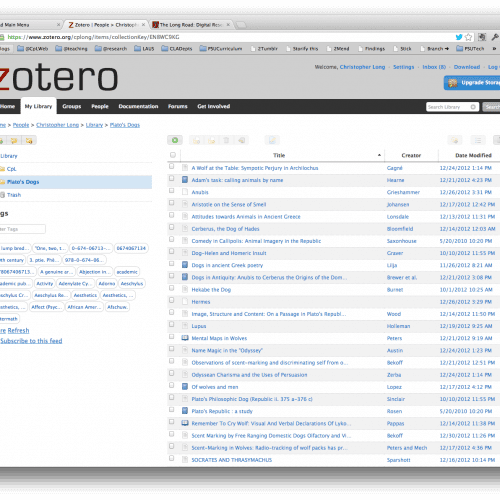Check the box for A Wolf at the Table
Viewport: 500px width, 500px height.
point(172,166)
